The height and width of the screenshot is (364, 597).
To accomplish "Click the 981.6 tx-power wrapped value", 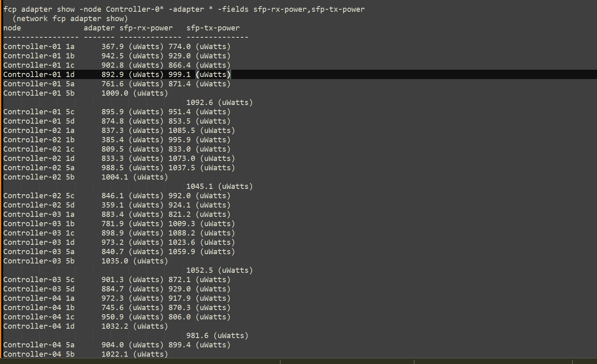I will coord(197,336).
